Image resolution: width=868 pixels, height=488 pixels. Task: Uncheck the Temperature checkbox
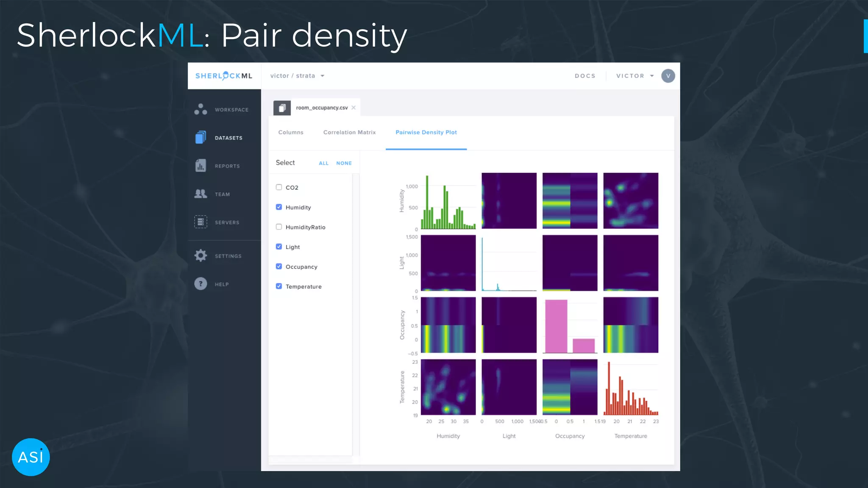tap(279, 286)
